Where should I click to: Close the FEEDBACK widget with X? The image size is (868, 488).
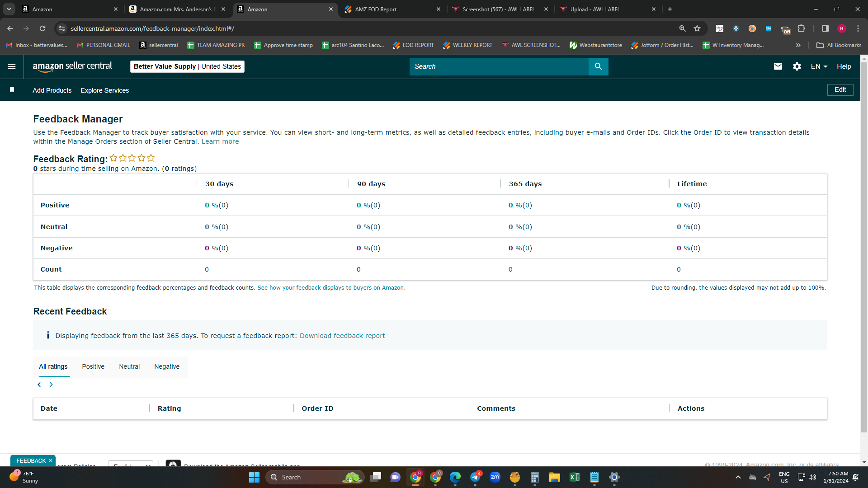(x=51, y=460)
